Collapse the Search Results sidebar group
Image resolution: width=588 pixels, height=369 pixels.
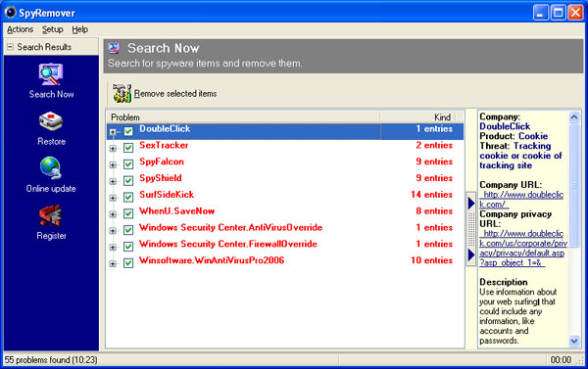(11, 47)
